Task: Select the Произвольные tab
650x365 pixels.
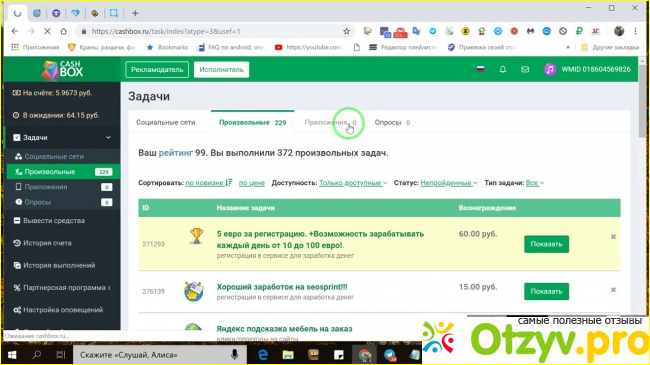Action: coord(252,122)
